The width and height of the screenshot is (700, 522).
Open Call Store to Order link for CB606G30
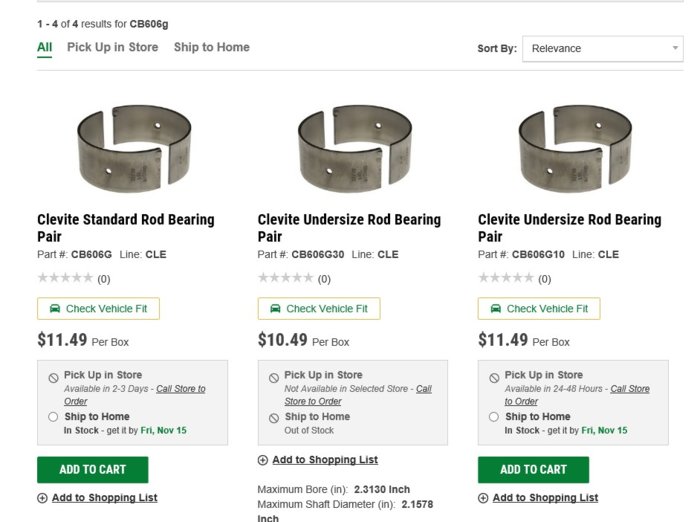pyautogui.click(x=358, y=395)
